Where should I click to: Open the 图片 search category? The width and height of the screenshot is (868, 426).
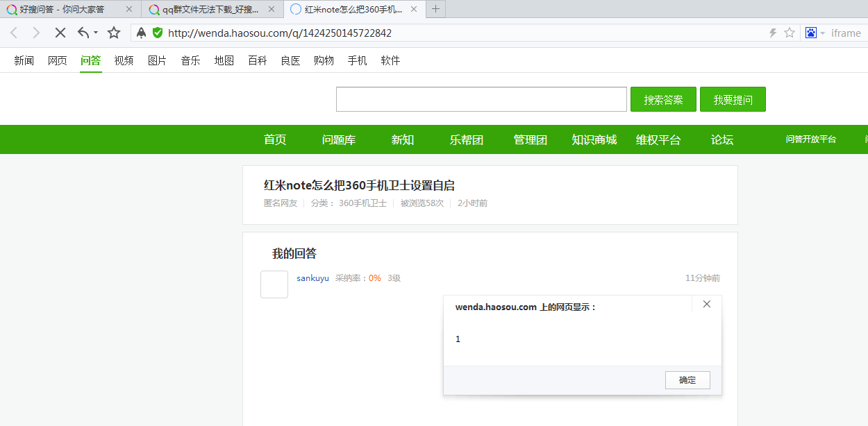point(157,61)
